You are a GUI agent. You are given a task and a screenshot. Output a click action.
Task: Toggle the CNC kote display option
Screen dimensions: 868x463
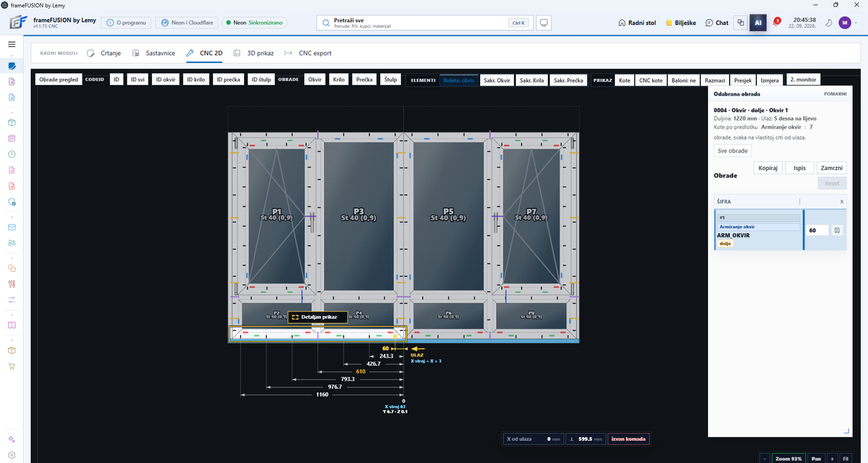651,80
